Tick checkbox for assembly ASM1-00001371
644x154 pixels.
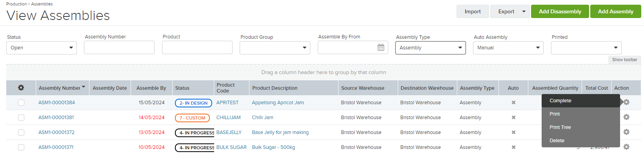click(21, 147)
